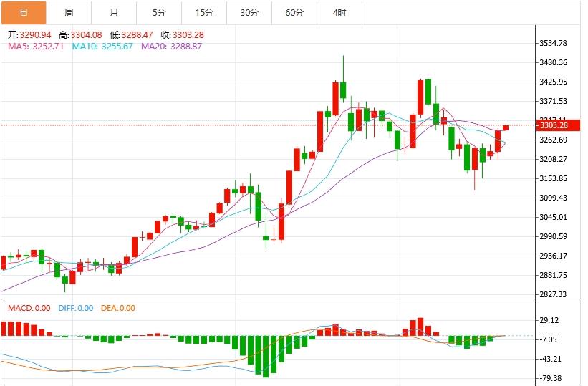This screenshot has width=588, height=386.
Task: Click the 高 high price value 3304.08
Action: click(85, 34)
